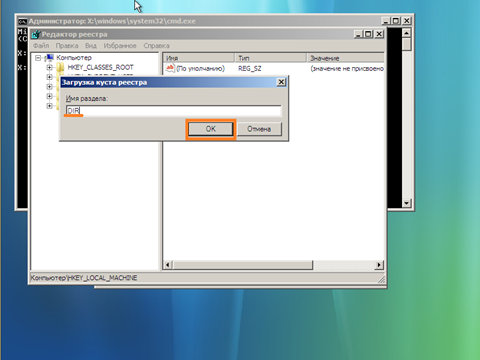Minimize the Редактор реестра window
Screen dimensions: 480x360
point(358,34)
